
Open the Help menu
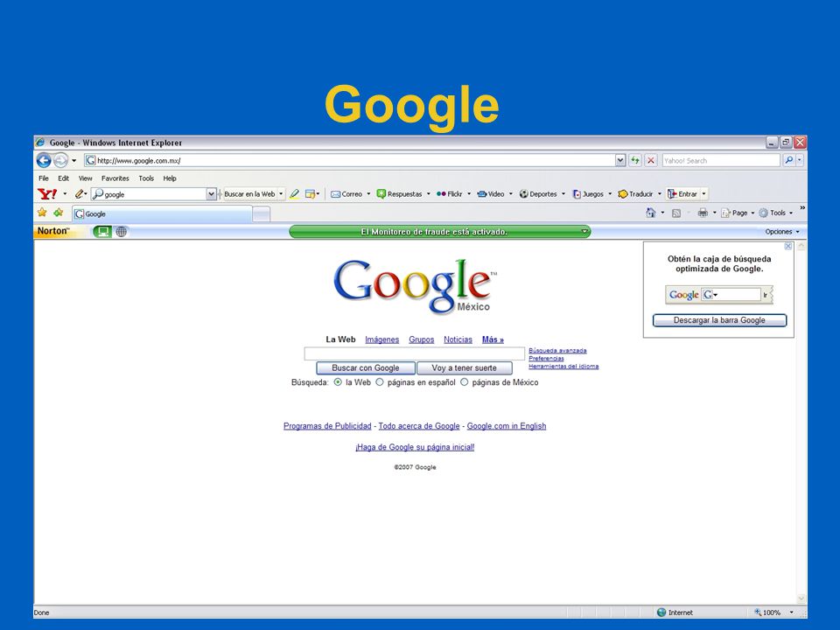pos(170,178)
